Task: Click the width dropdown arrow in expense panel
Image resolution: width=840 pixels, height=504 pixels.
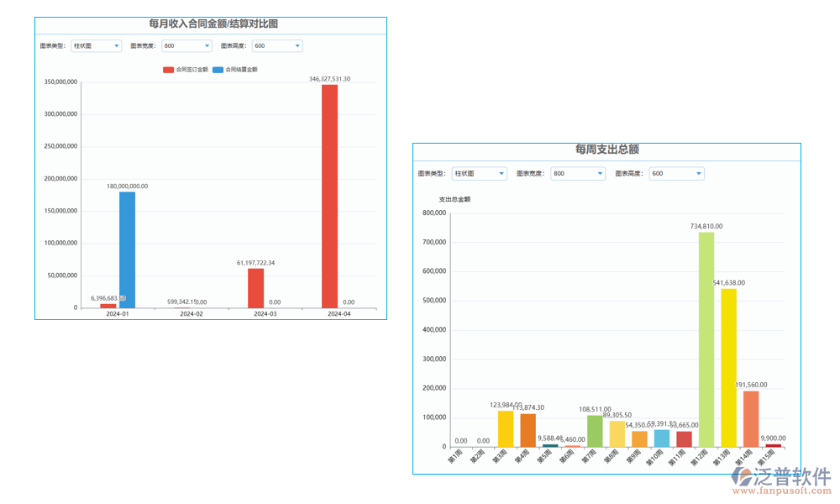Action: tap(600, 173)
